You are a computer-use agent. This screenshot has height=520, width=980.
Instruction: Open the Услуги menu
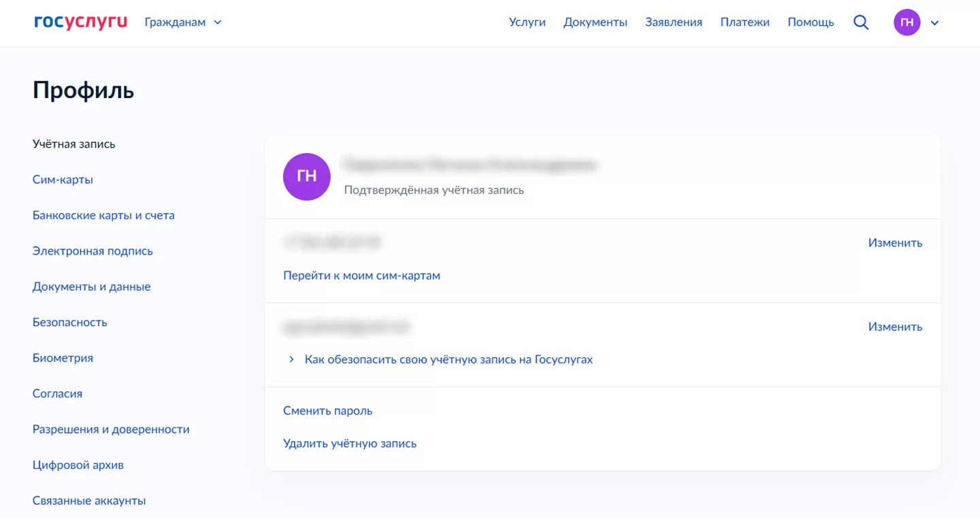[x=527, y=22]
